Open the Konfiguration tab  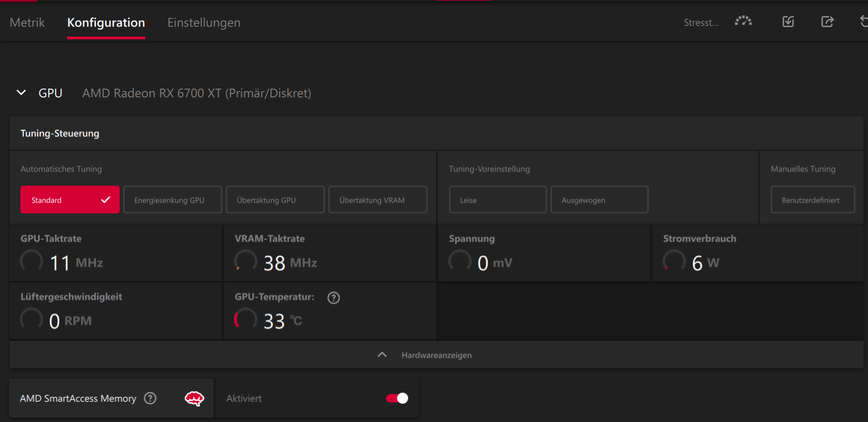pos(106,23)
